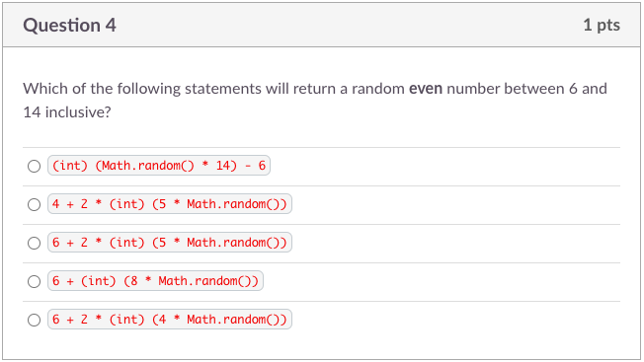Click '(8' inside the fourth answer option
Image resolution: width=644 pixels, height=362 pixels.
pyautogui.click(x=131, y=281)
